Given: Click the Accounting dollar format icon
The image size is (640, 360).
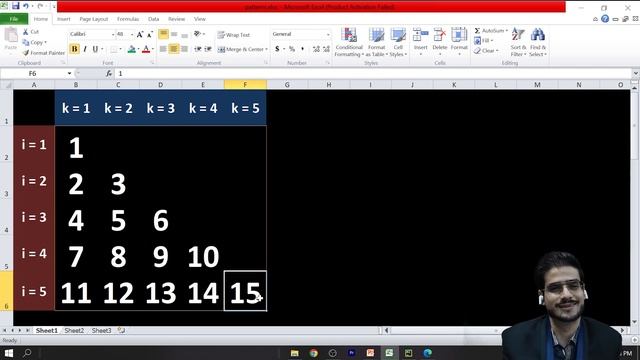Looking at the screenshot, I should click(277, 49).
